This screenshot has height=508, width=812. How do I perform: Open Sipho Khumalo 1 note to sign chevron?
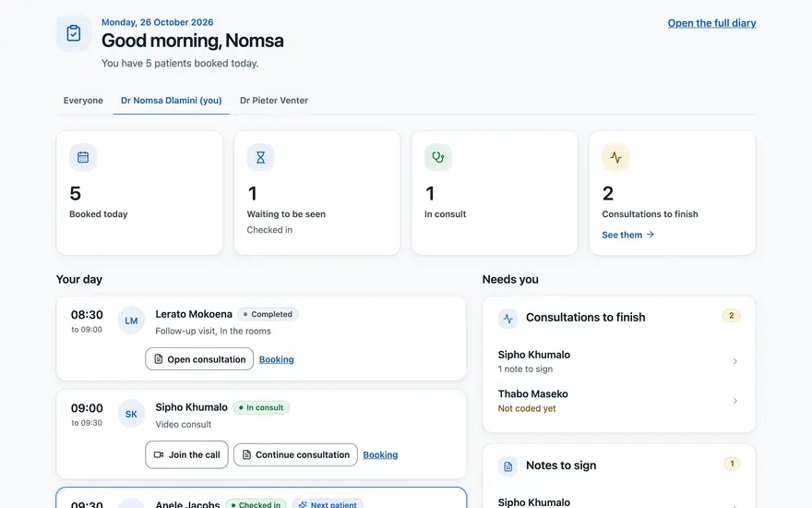[734, 361]
